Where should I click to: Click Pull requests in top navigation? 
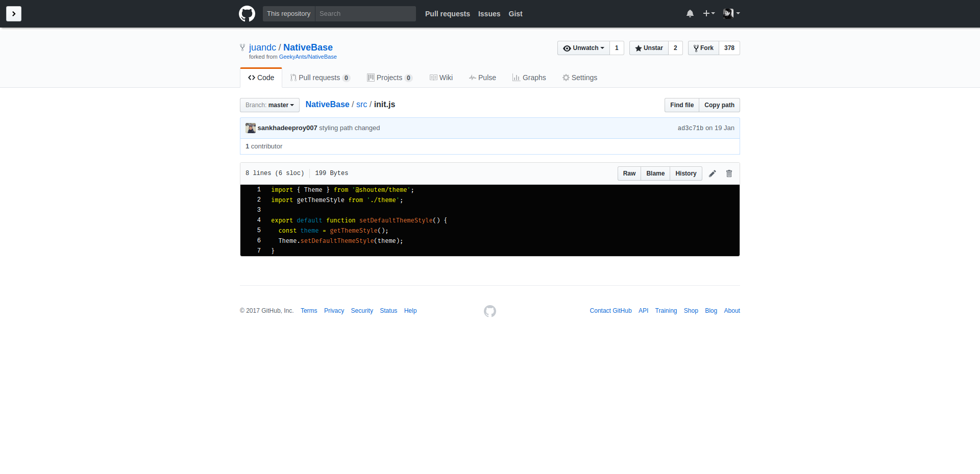pos(448,14)
